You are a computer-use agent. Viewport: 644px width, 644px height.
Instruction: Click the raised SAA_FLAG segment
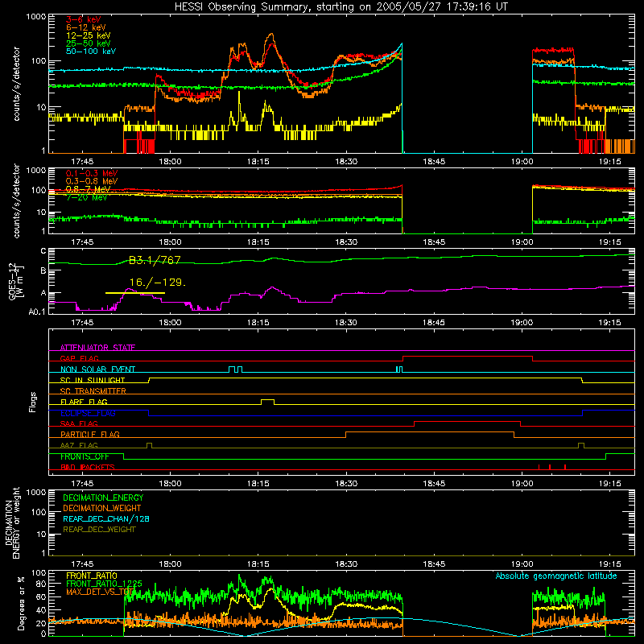coord(468,422)
